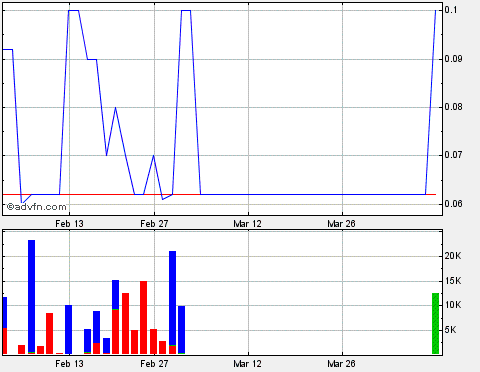Image resolution: width=480 pixels, height=372 pixels.
Task: Click the 0.09 price axis label
Action: [453, 59]
